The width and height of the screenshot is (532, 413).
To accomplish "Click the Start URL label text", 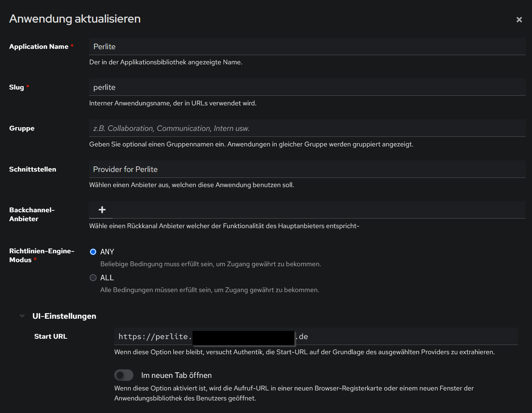I will [51, 336].
